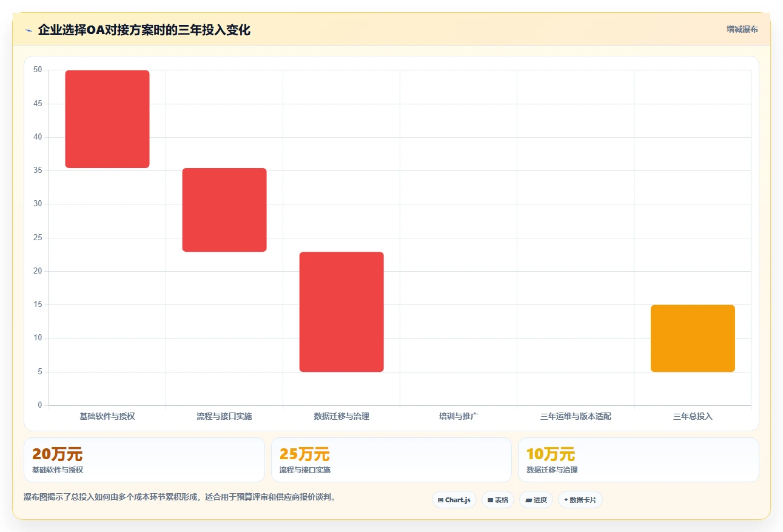Click the 基础软件与授权 x-axis label

[x=107, y=417]
